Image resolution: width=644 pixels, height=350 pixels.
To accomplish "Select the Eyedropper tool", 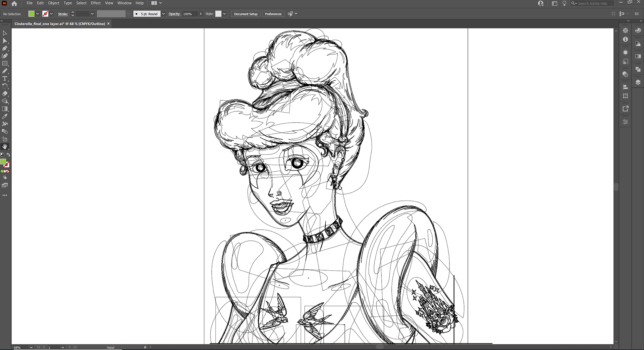I will (5, 116).
